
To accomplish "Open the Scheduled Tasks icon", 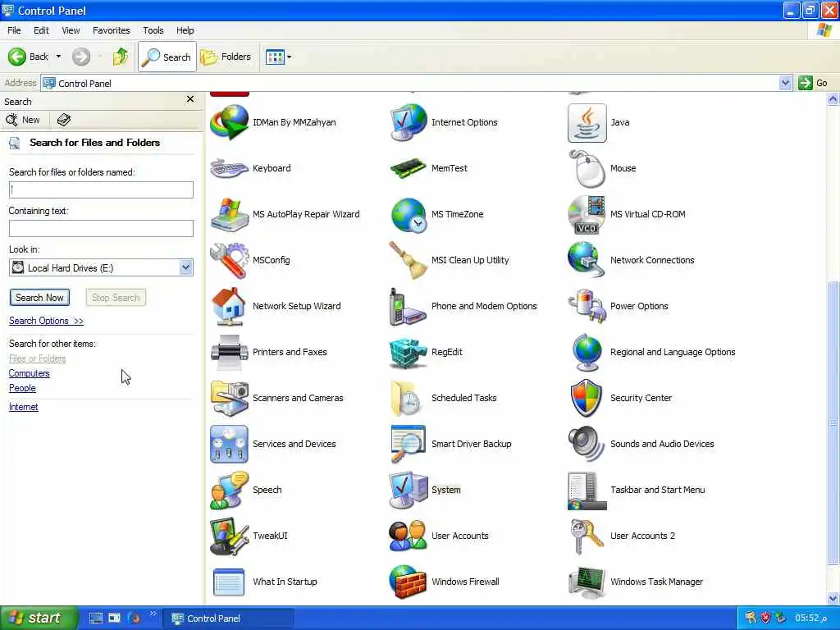I will click(409, 398).
